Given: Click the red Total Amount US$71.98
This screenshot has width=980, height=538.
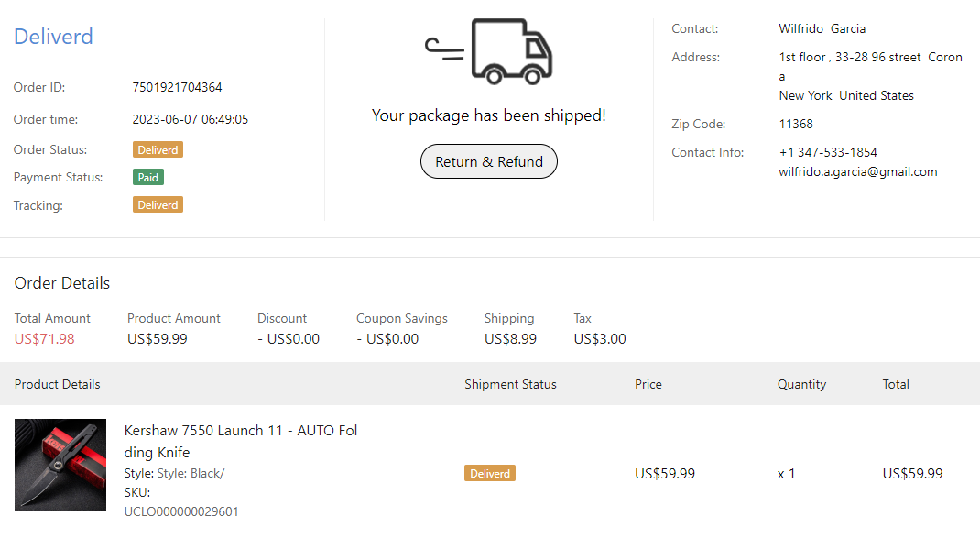Looking at the screenshot, I should click(45, 339).
